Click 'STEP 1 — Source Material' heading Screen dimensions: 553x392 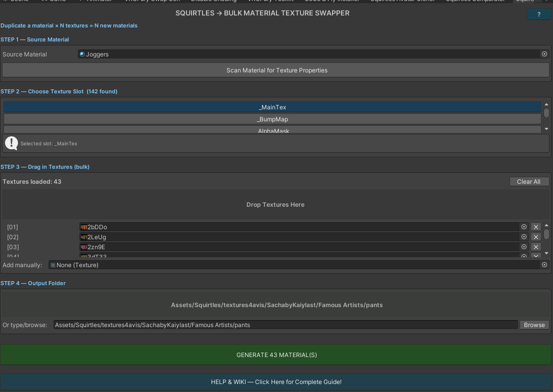tap(34, 39)
